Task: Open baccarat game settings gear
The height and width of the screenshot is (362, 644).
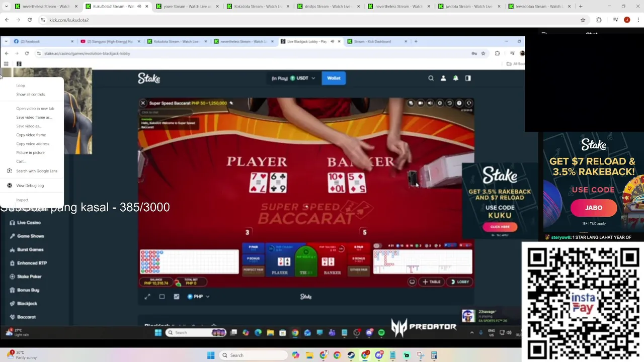Action: (440, 103)
